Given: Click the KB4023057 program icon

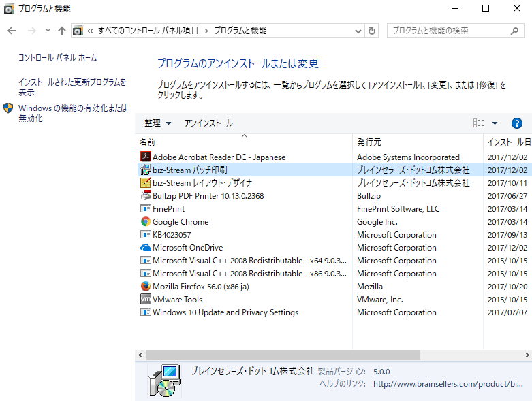Looking at the screenshot, I should (x=146, y=234).
